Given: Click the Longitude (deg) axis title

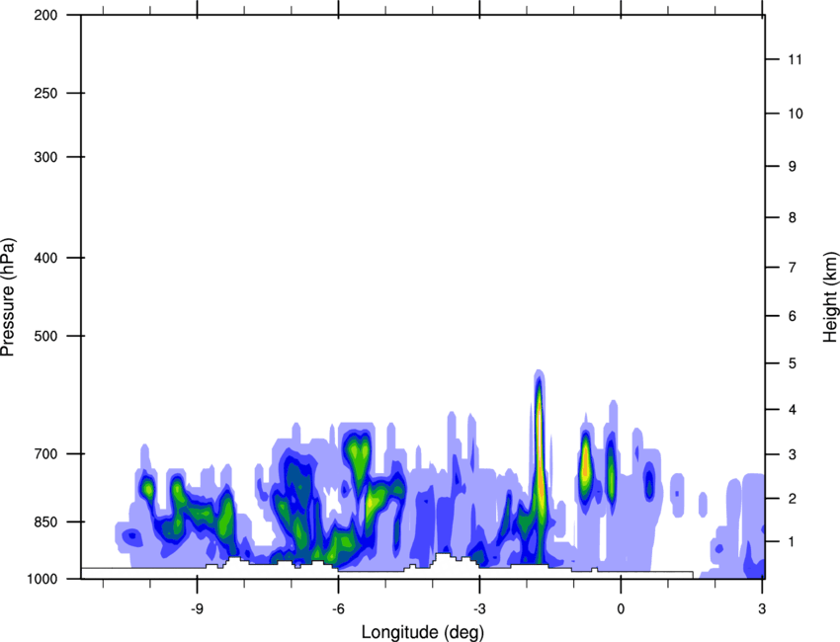Looking at the screenshot, I should (x=423, y=632).
